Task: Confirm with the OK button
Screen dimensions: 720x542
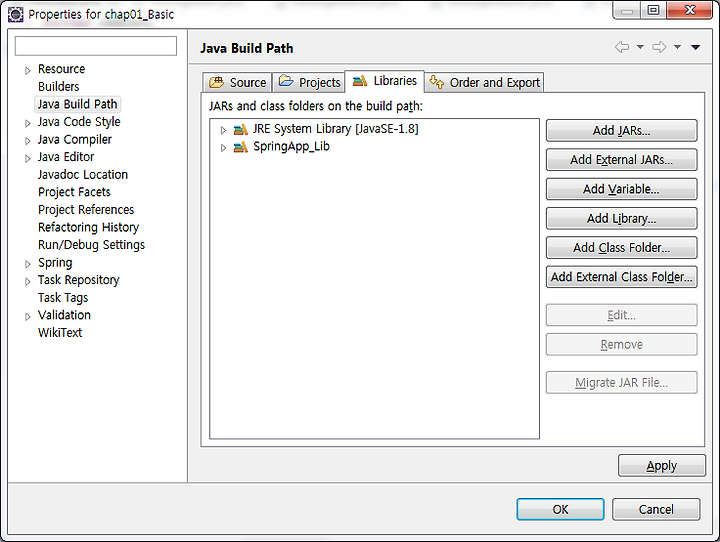Action: 560,509
